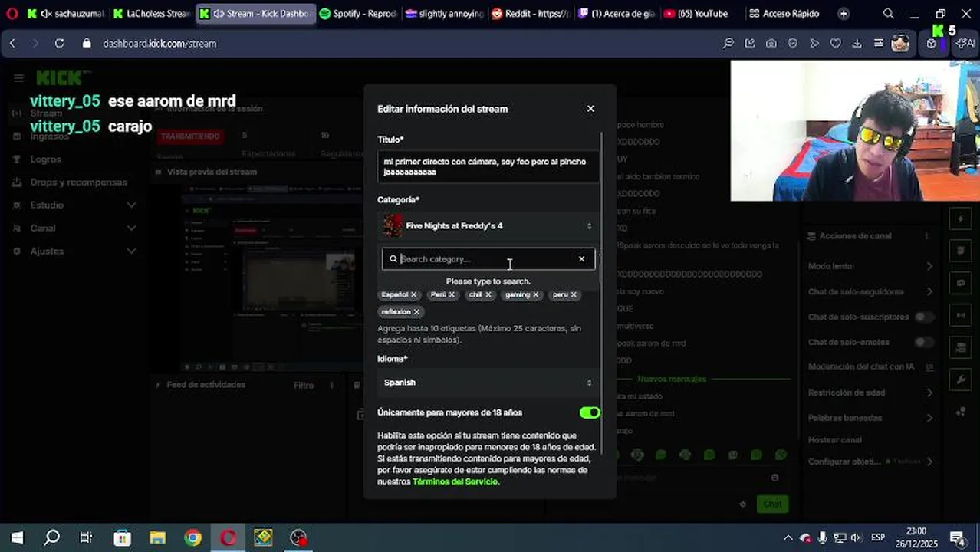Click the wrench tool icon in right rail
The image size is (980, 552).
point(960,380)
